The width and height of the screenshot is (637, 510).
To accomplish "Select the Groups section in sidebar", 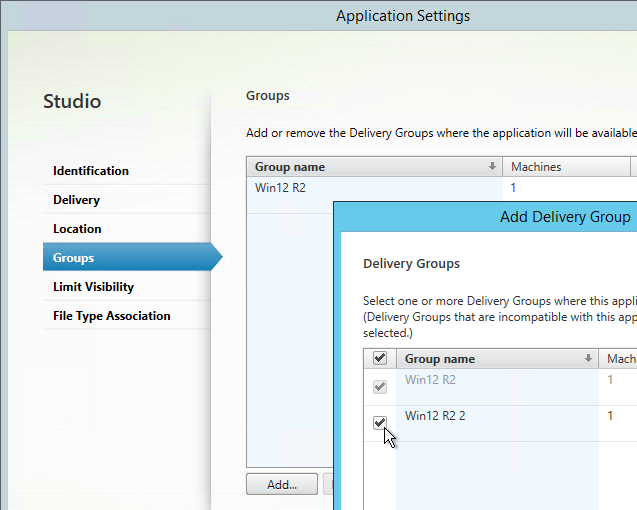I will coord(74,258).
